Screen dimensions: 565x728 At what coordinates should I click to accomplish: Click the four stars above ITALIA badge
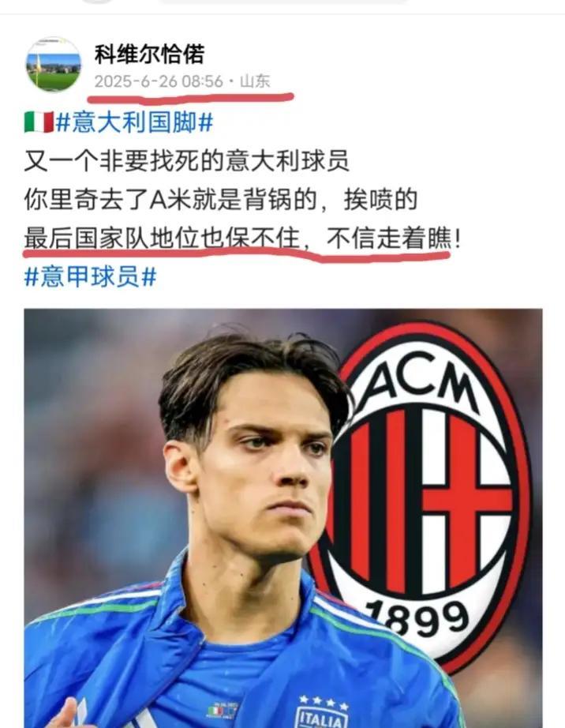(x=324, y=702)
